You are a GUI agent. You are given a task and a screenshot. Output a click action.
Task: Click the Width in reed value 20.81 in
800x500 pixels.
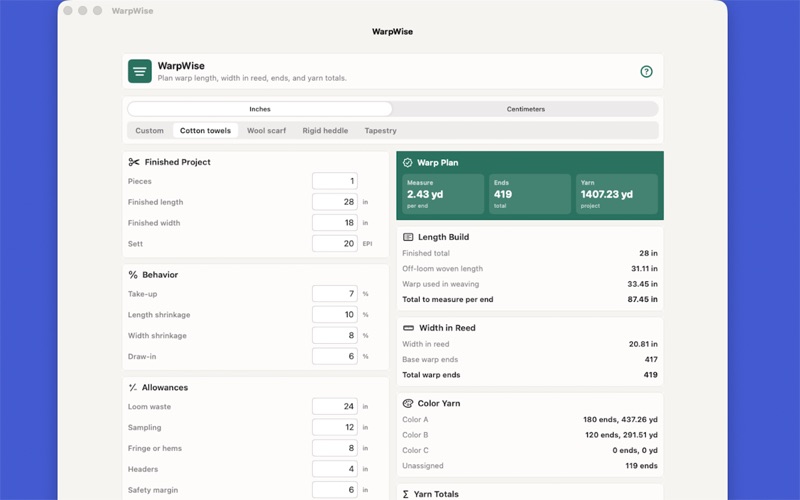click(643, 344)
